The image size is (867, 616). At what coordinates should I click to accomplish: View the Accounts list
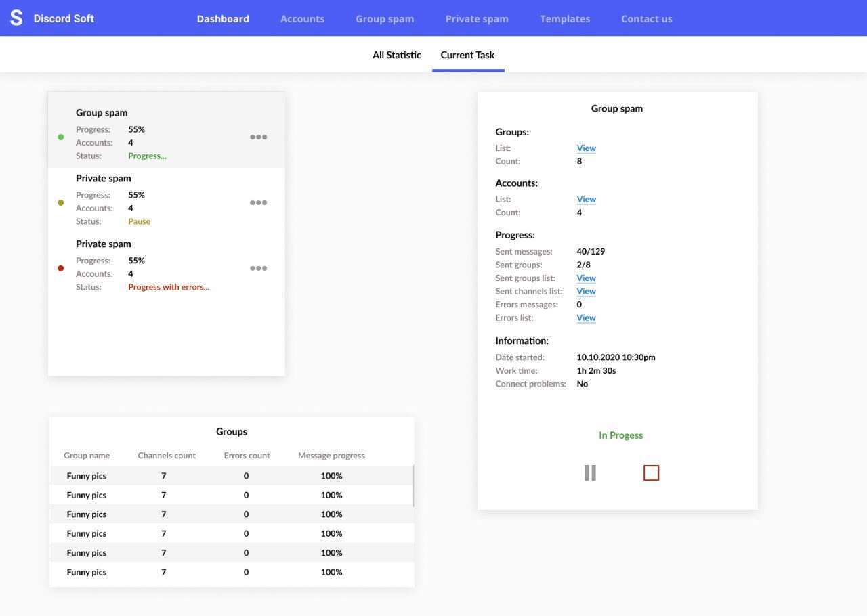(586, 199)
